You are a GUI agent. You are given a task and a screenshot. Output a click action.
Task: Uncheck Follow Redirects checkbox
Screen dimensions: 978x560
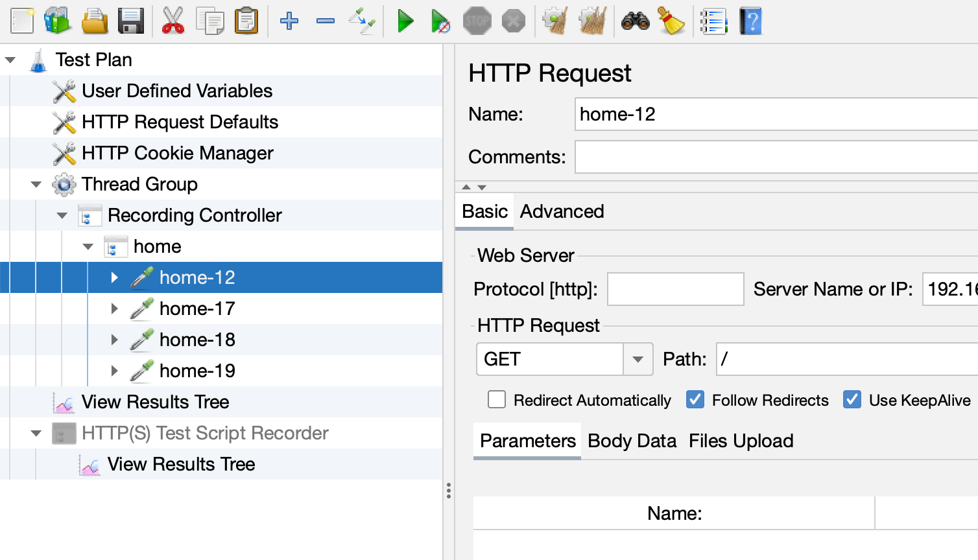pyautogui.click(x=695, y=399)
